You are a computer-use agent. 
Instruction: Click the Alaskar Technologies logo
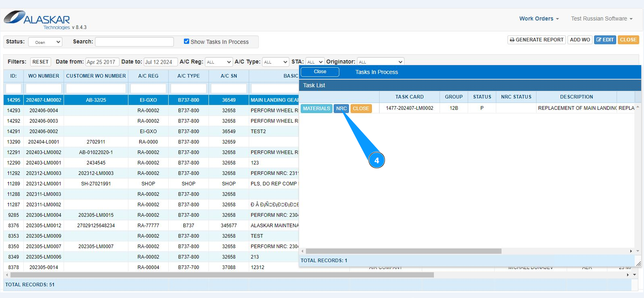point(37,19)
